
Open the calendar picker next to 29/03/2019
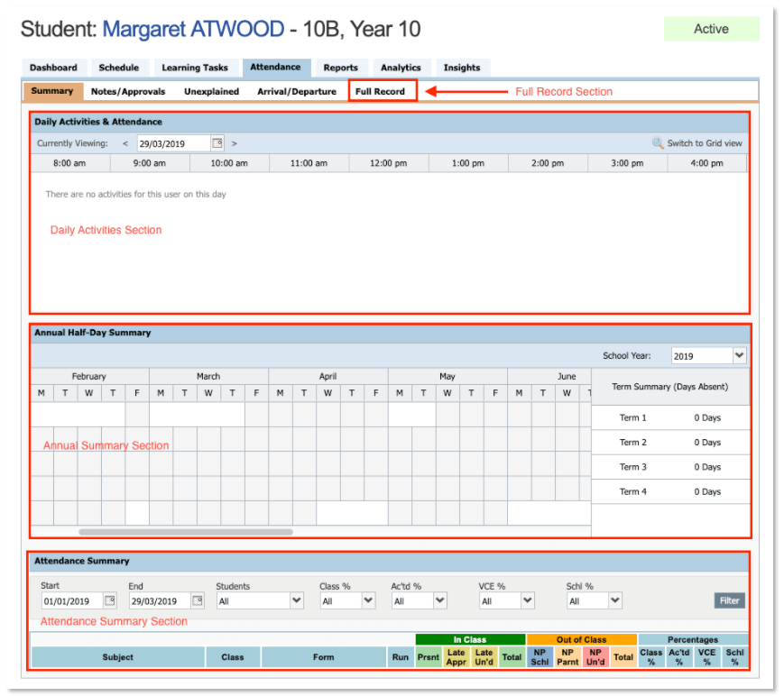coord(217,143)
